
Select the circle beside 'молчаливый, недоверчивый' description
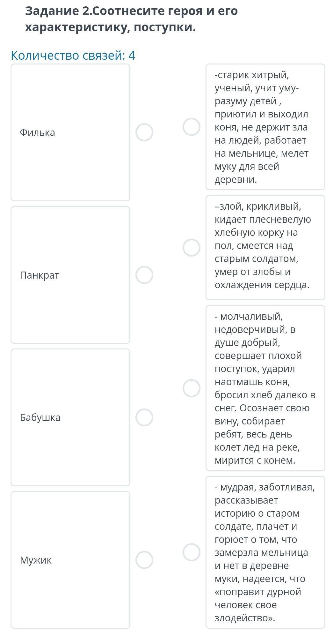pyautogui.click(x=191, y=388)
